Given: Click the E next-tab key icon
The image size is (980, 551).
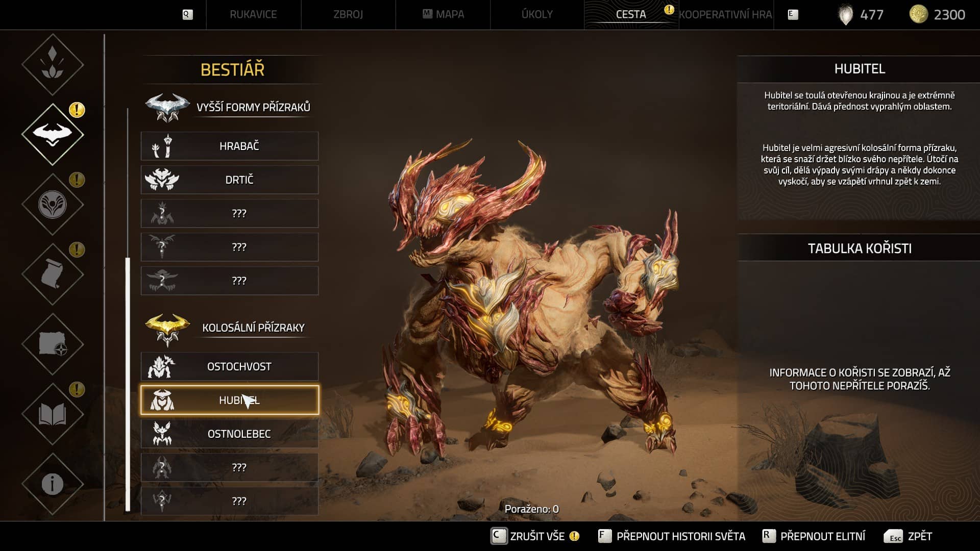Looking at the screenshot, I should 793,15.
